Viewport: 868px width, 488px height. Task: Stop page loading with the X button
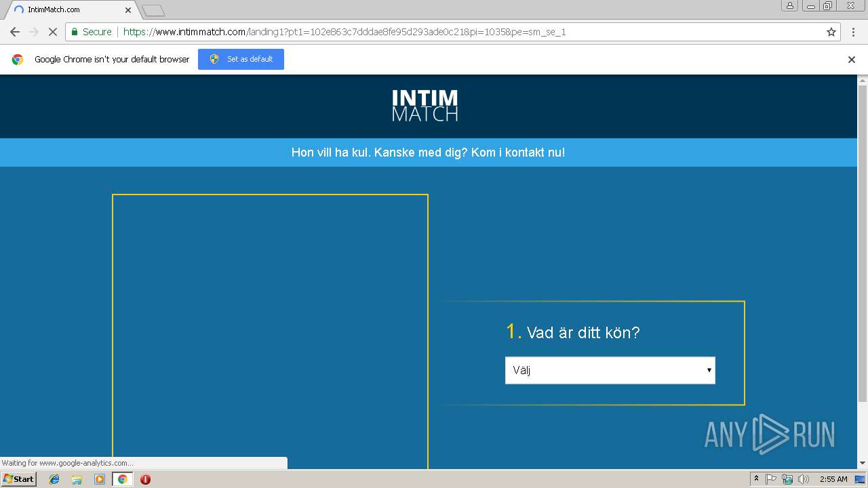coord(53,32)
